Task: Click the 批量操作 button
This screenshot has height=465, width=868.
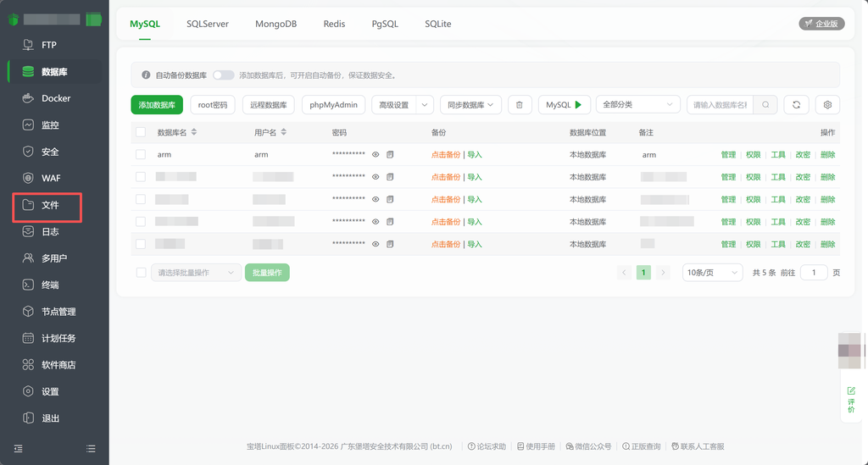Action: tap(267, 273)
